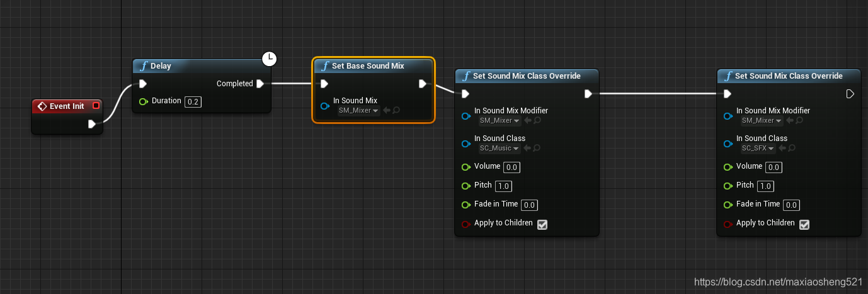868x294 pixels.
Task: Click green Volume pin on SC_Music node
Action: (465, 167)
